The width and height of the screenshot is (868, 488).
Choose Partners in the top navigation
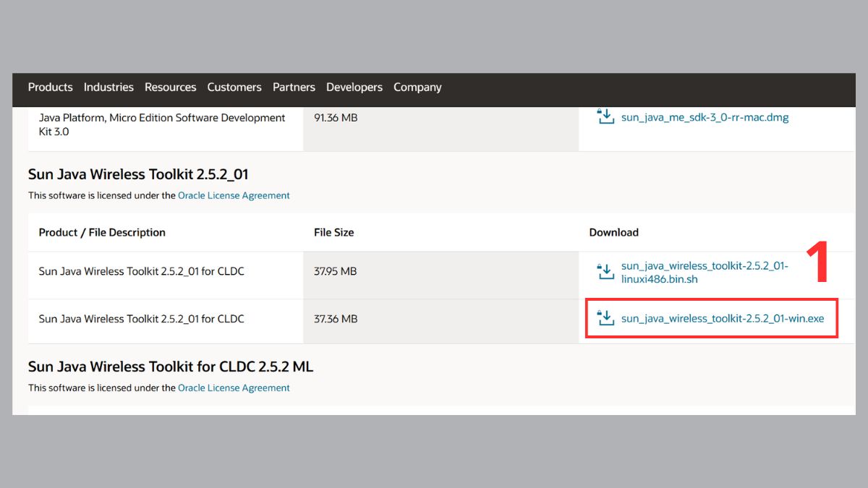tap(294, 87)
